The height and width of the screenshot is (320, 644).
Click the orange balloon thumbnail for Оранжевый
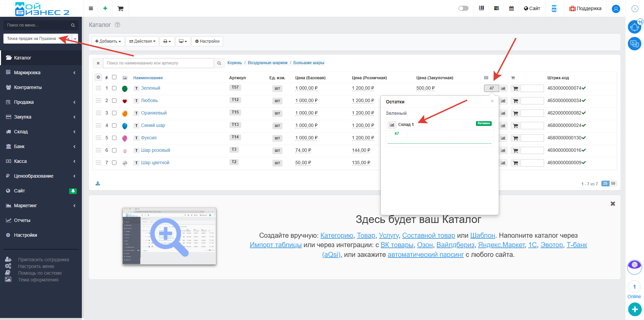point(125,113)
